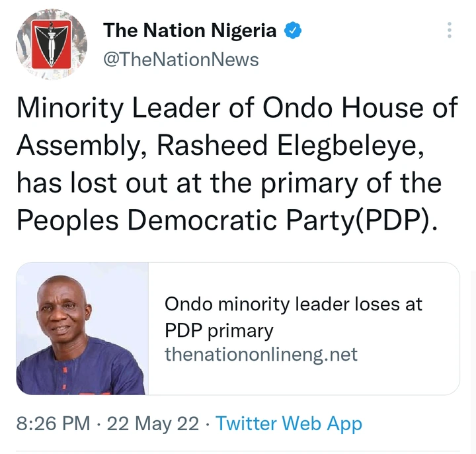476x454 pixels.
Task: Click the word Assembly in tweet text
Action: [x=78, y=146]
